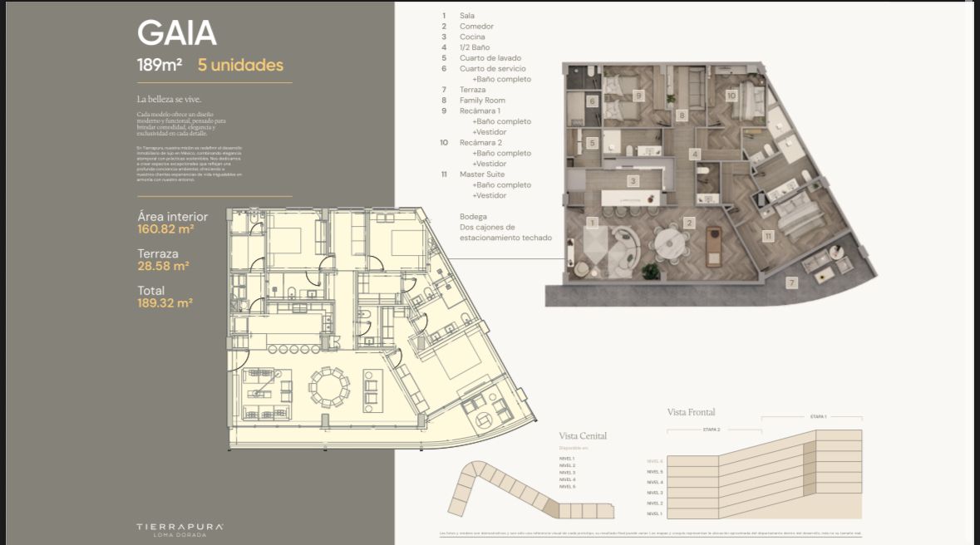Click highlighted dark column in Vista Frontal elevation
Screen dimensions: 980x545
[x=810, y=468]
